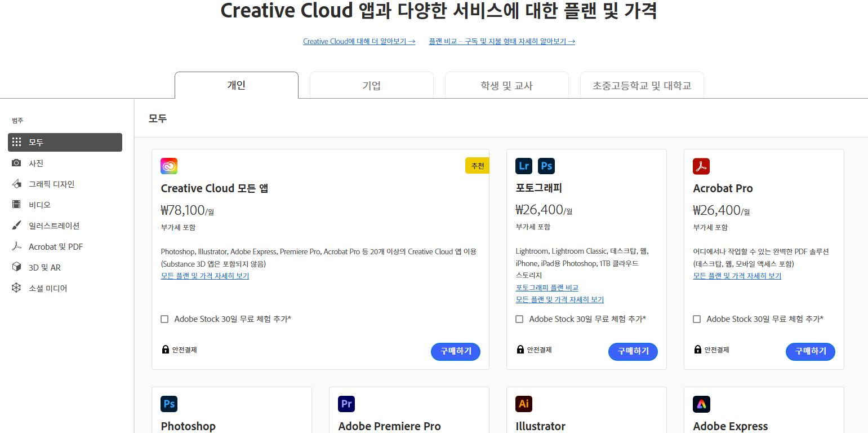Image resolution: width=868 pixels, height=433 pixels.
Task: Enable Adobe Stock trial for Creative Cloud 모든 앱
Action: pos(164,319)
